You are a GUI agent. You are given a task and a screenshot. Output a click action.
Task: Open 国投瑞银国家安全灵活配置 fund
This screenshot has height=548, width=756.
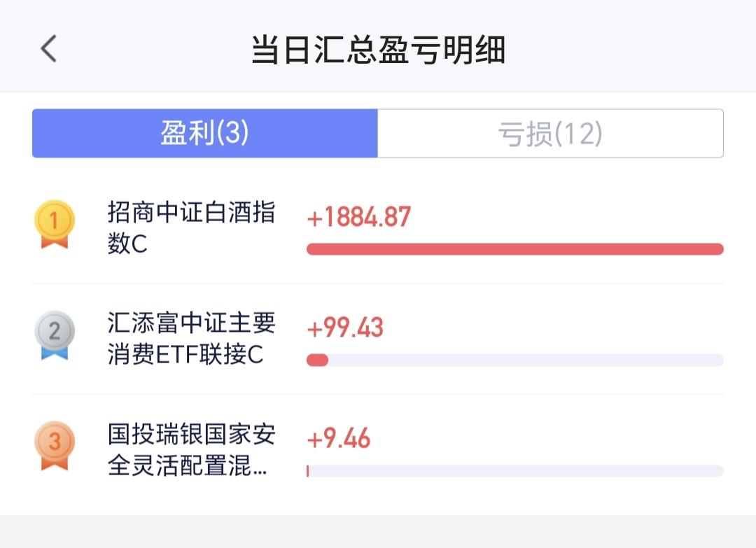pyautogui.click(x=190, y=450)
